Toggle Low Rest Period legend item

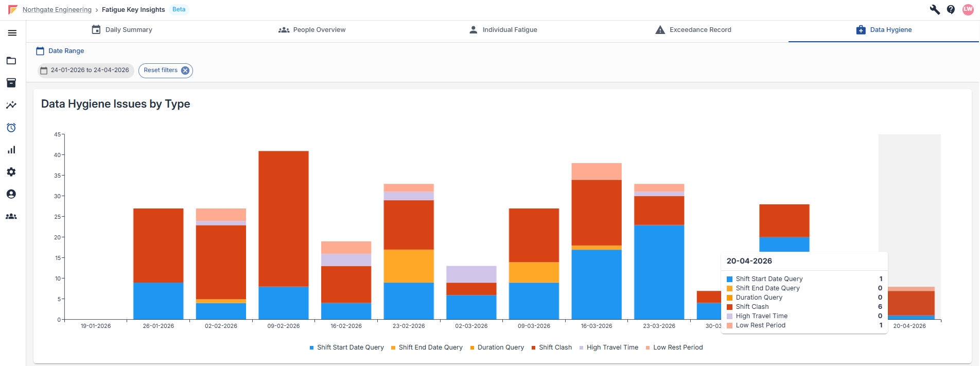pos(674,347)
